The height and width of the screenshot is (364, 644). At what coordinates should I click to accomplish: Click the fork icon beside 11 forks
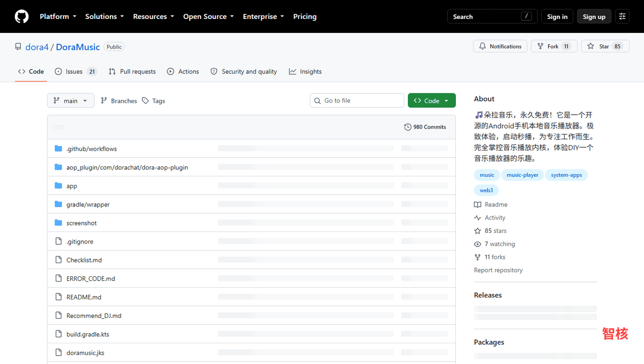(x=478, y=257)
